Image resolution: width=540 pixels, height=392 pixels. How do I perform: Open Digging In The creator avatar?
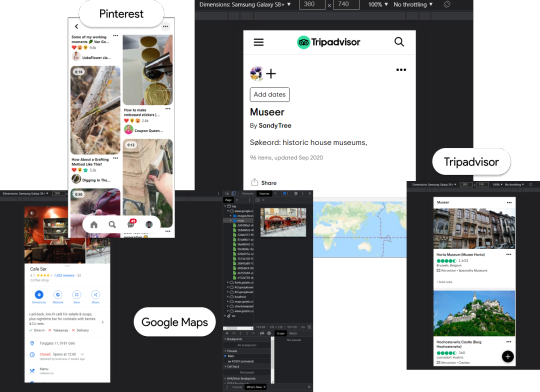pos(76,179)
